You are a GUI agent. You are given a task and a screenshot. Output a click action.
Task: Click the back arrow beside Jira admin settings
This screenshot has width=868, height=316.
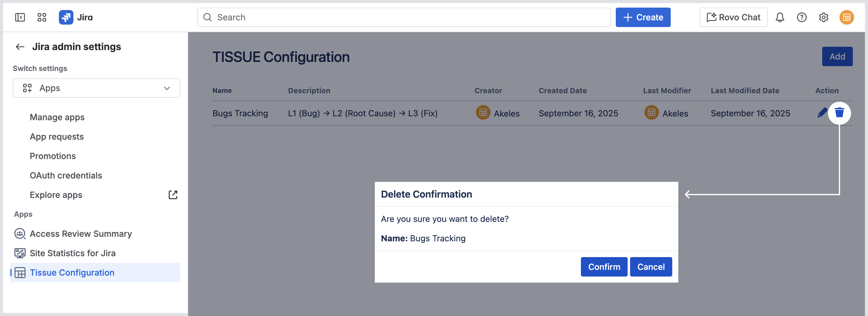coord(20,47)
